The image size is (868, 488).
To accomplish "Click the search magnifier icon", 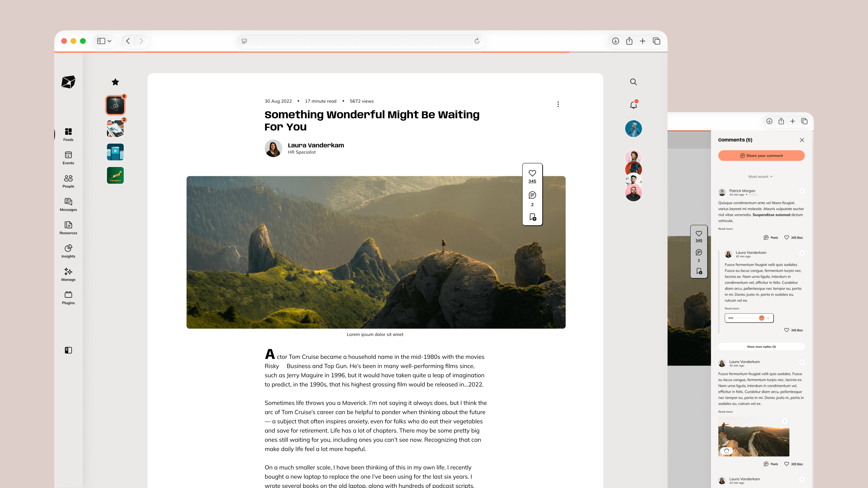I will (633, 82).
